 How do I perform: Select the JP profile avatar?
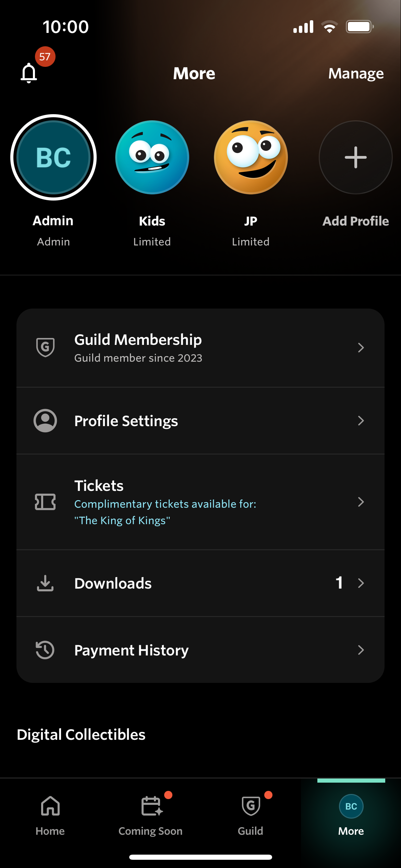coord(251,157)
